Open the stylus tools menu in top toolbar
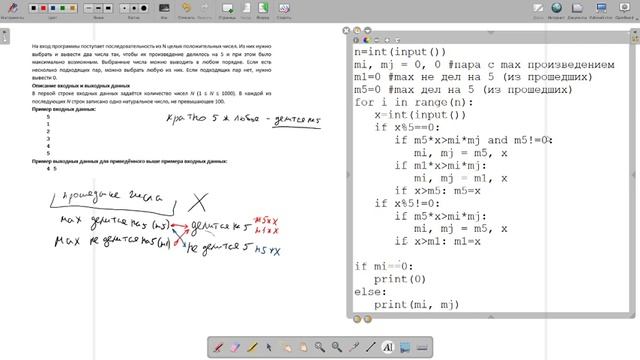 pyautogui.click(x=12, y=8)
